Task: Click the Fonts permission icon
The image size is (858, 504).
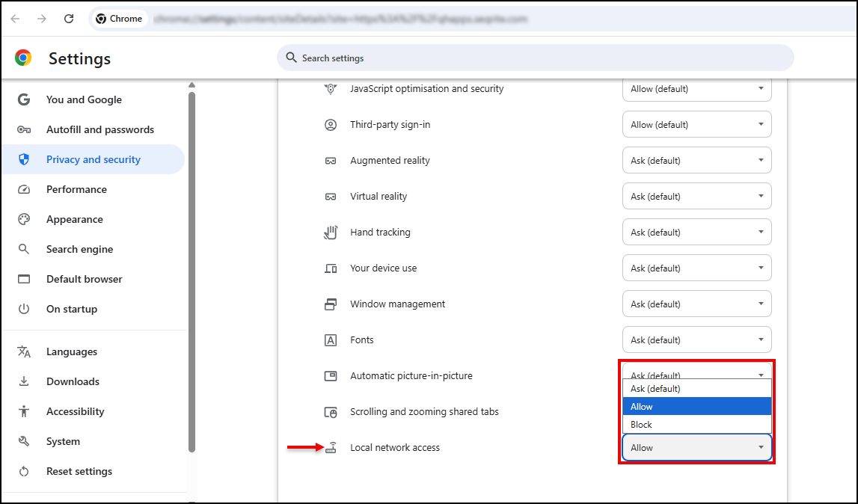Action: tap(331, 340)
